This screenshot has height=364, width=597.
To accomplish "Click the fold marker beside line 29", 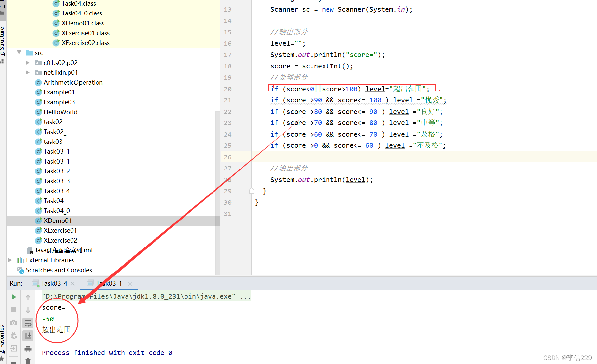I will [252, 191].
